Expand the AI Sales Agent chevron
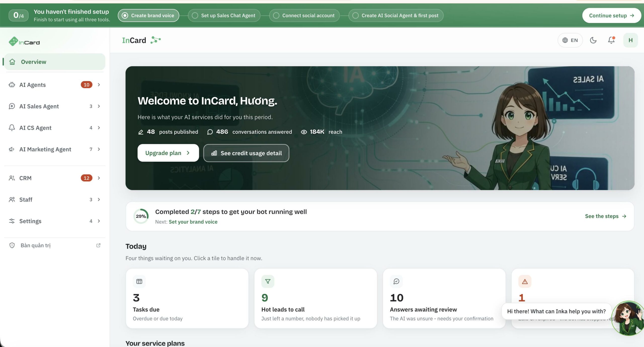The image size is (644, 347). pyautogui.click(x=99, y=106)
